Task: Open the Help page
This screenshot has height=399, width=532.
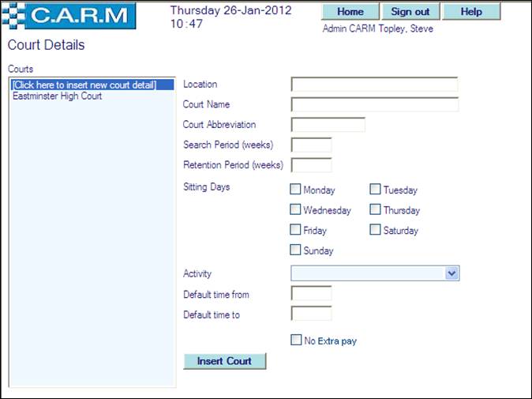Action: click(x=471, y=12)
